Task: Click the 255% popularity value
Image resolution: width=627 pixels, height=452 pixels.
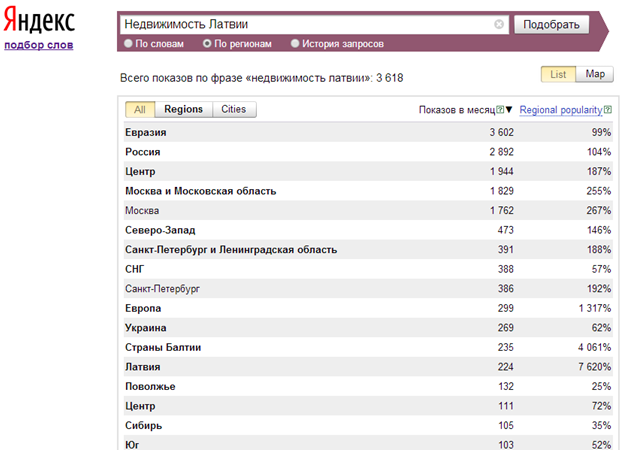Action: [599, 191]
